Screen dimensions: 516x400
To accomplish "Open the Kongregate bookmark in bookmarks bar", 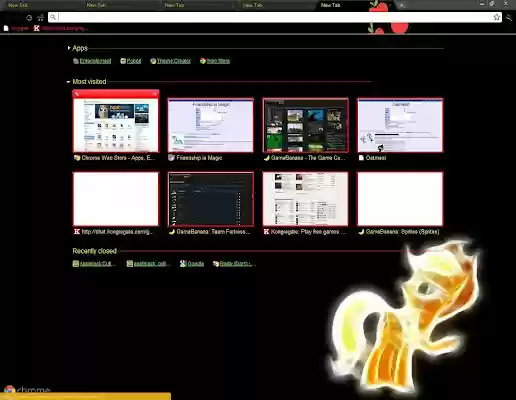I will (61, 28).
